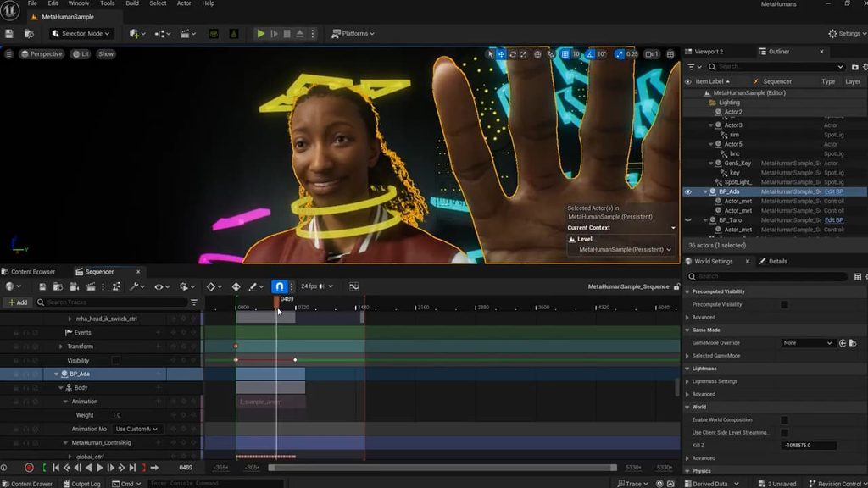This screenshot has height=488, width=868.
Task: Open the add content toolbar icon
Action: [136, 33]
